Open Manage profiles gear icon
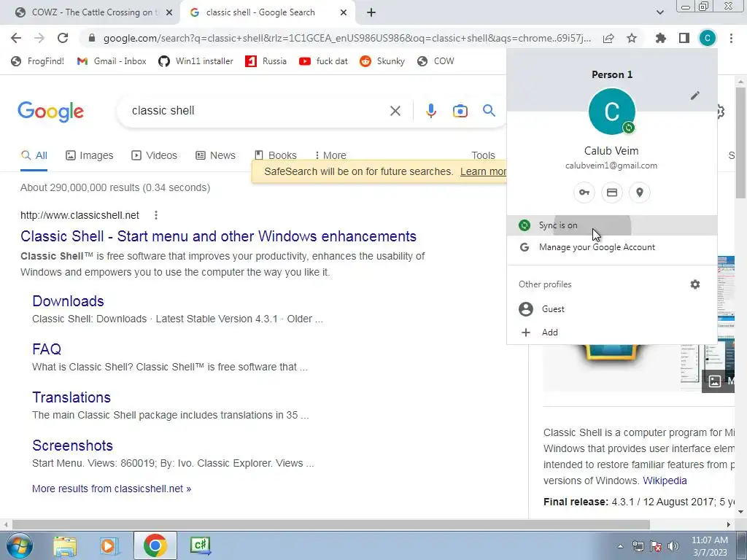The width and height of the screenshot is (747, 560). [695, 284]
